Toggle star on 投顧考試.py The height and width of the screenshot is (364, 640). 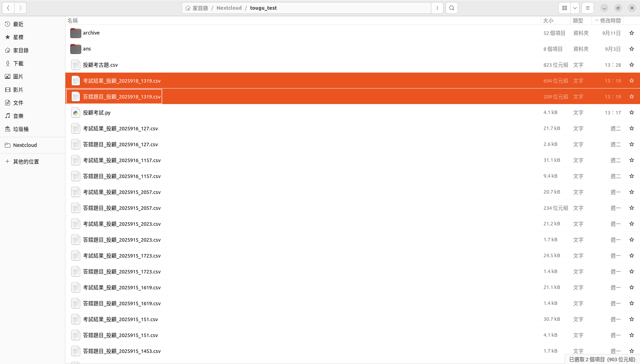[631, 113]
